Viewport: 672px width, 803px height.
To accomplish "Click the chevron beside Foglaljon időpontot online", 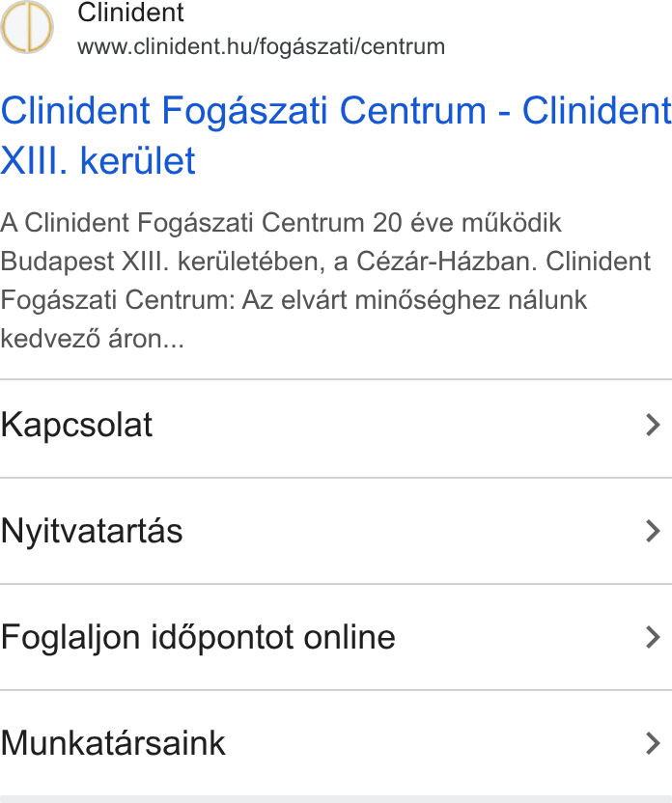I will pos(653,638).
